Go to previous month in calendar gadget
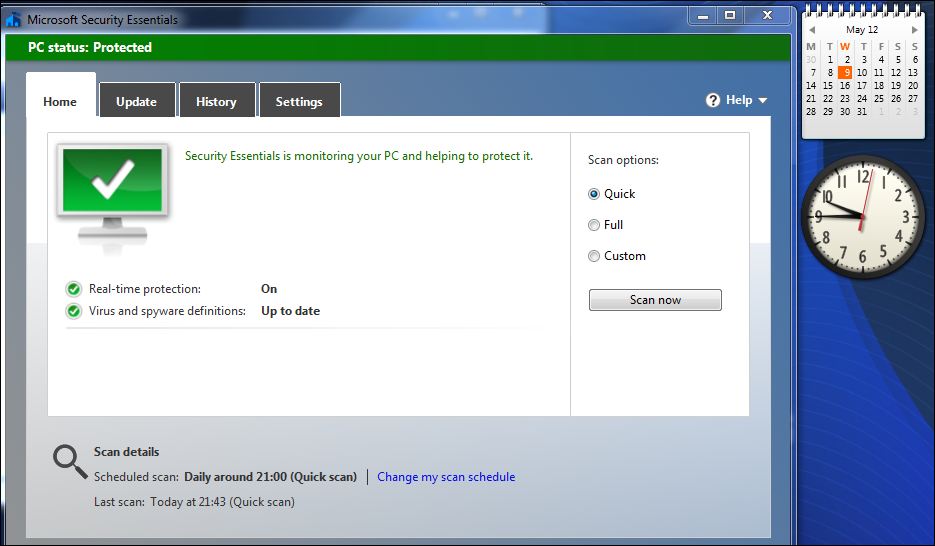The height and width of the screenshot is (546, 935). [x=812, y=30]
